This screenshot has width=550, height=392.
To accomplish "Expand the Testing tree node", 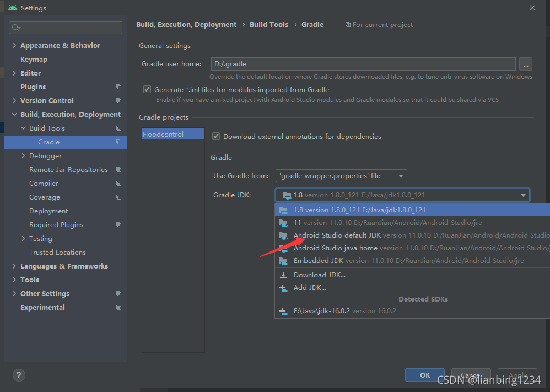I will (22, 238).
